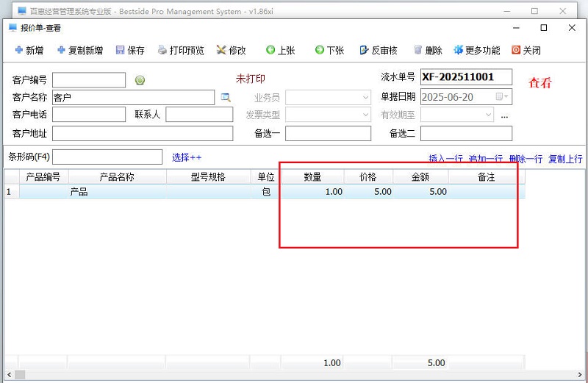Close the Bestside Pro Management System window
This screenshot has width=588, height=383.
click(x=562, y=11)
